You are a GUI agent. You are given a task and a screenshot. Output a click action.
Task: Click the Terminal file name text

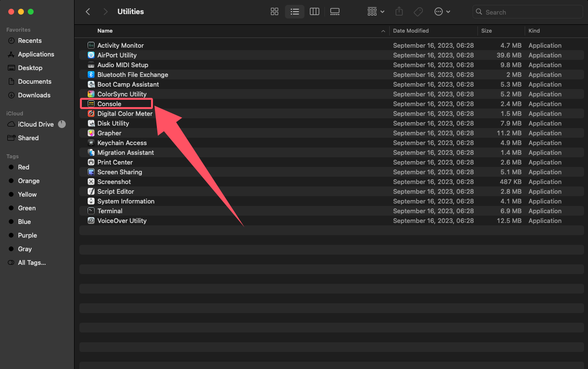click(x=110, y=211)
